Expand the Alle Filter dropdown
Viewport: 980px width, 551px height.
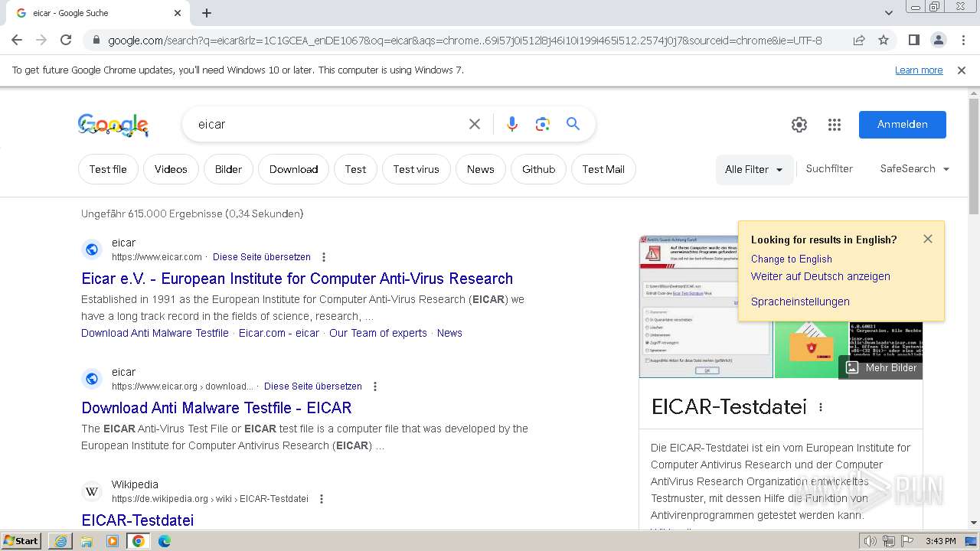tap(754, 169)
